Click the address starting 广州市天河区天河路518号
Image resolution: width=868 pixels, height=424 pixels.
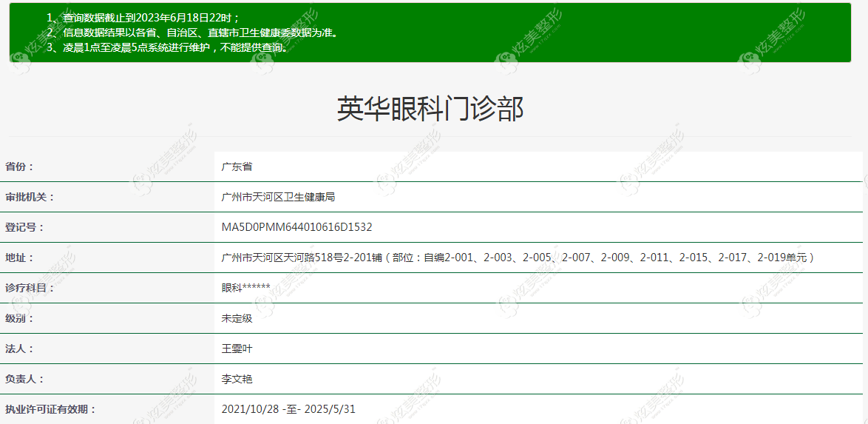518,258
